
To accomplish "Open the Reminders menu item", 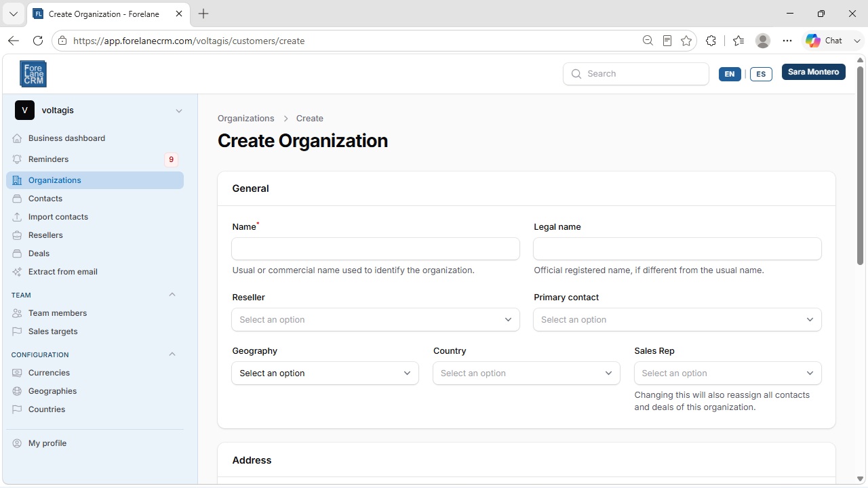I will [95, 159].
